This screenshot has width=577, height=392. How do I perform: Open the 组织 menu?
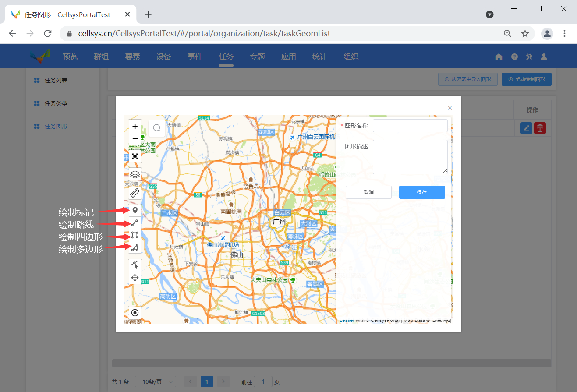pyautogui.click(x=351, y=57)
